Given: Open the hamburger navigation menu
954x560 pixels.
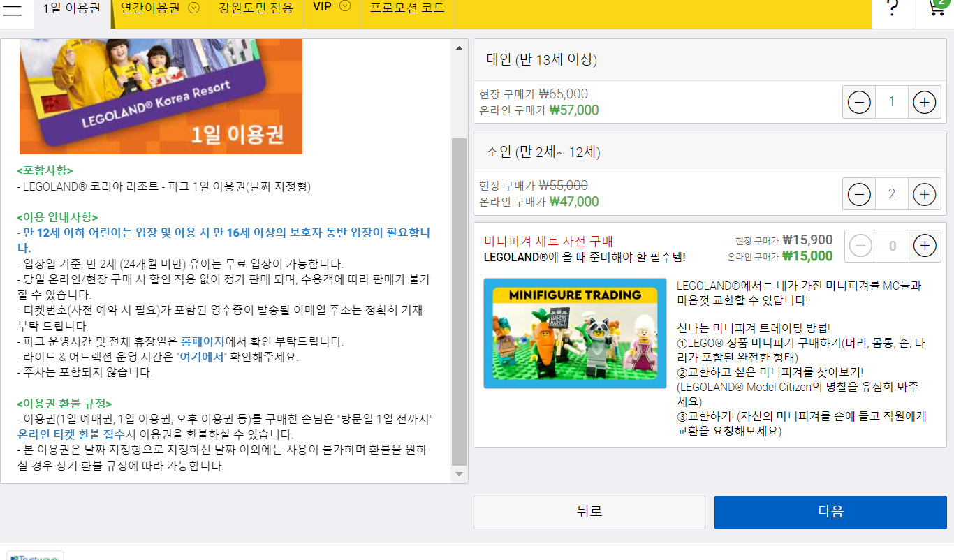Looking at the screenshot, I should pos(13,10).
